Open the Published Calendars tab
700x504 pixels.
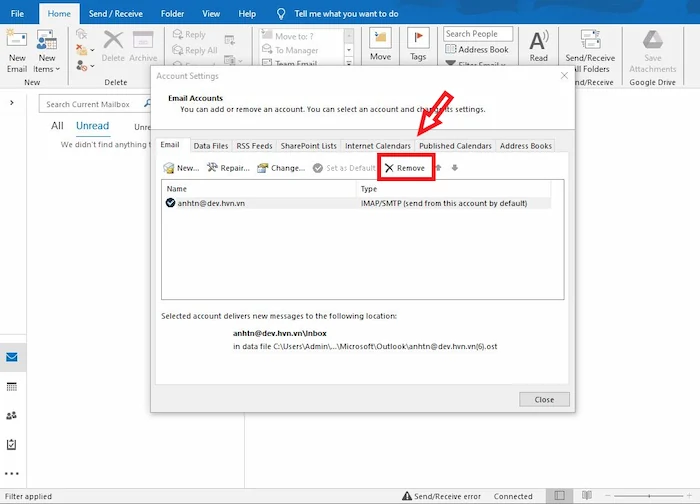(455, 146)
